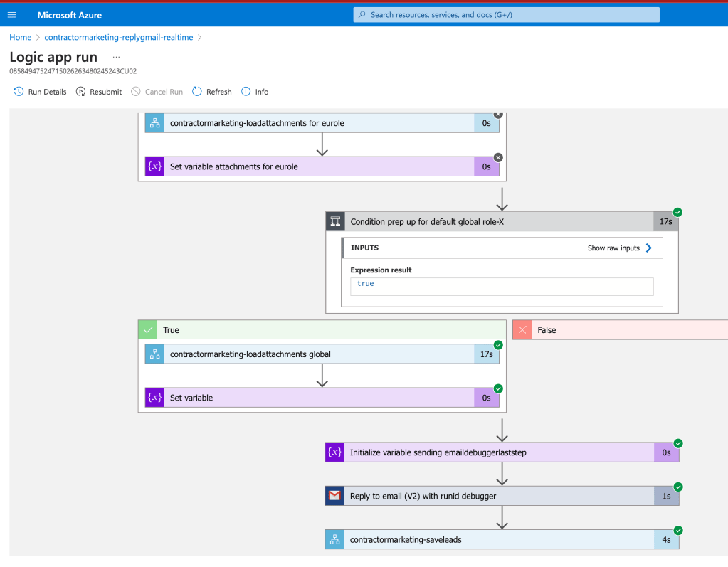Click the Expression result label

(381, 270)
